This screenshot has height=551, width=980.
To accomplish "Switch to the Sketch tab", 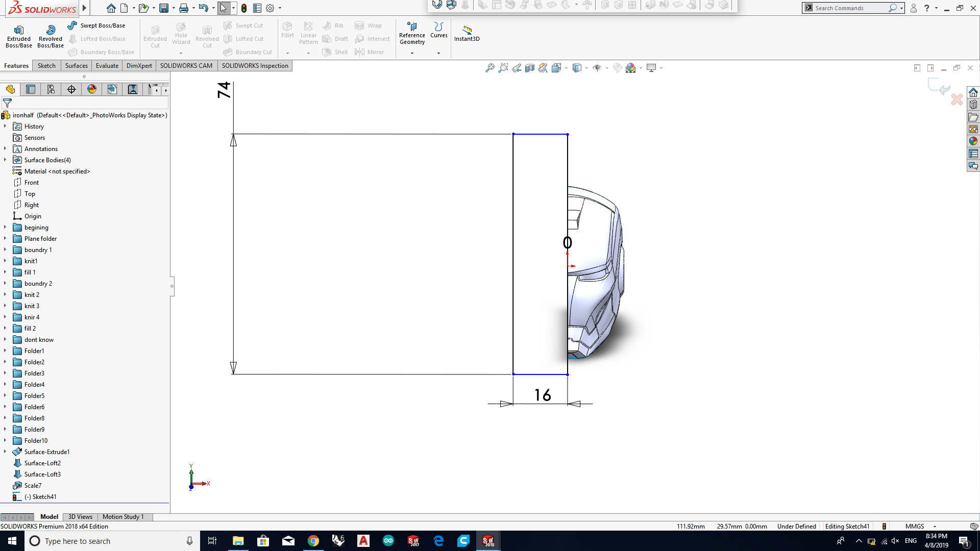I will [46, 66].
